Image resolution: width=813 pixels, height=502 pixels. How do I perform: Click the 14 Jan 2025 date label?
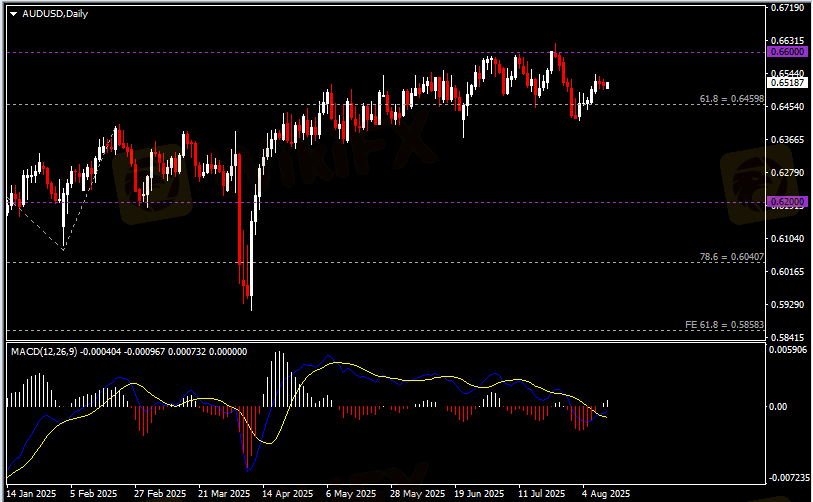pos(33,494)
